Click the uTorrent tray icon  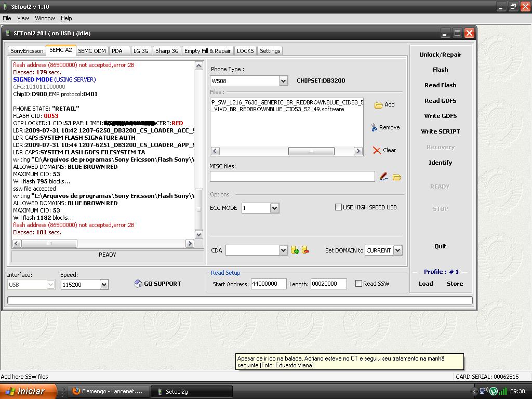coord(494,391)
